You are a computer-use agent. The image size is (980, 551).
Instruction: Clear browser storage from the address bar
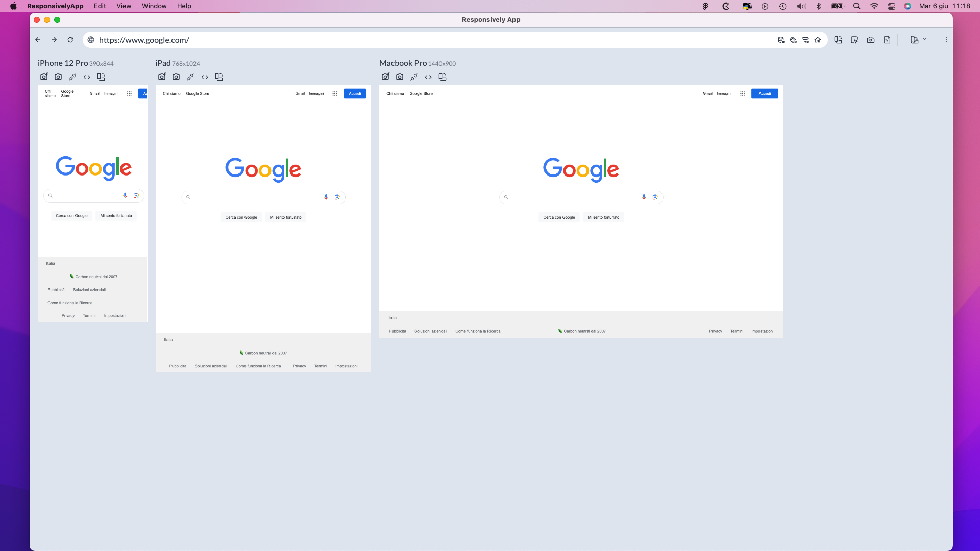pyautogui.click(x=780, y=40)
